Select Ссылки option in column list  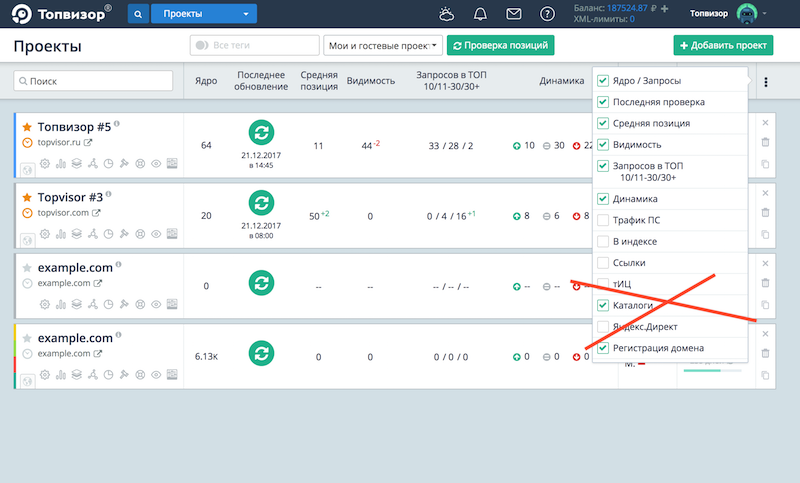pyautogui.click(x=603, y=263)
